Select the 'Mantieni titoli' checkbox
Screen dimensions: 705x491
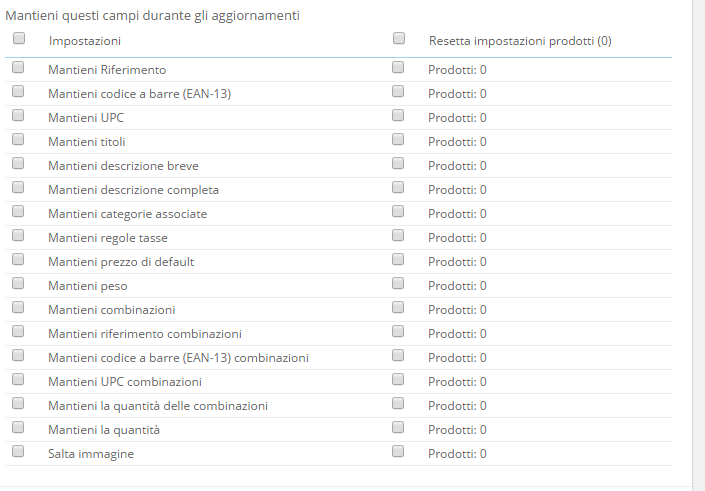click(18, 140)
